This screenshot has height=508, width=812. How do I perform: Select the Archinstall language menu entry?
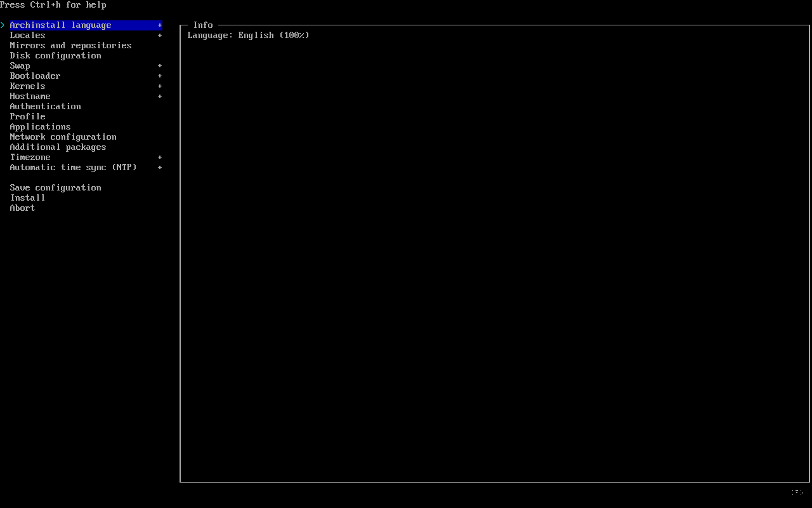(60, 25)
